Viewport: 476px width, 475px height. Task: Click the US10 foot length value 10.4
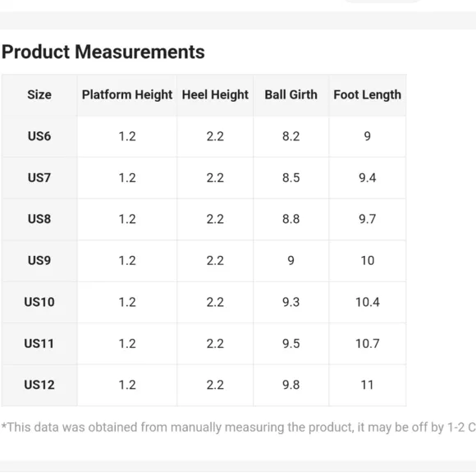click(x=368, y=302)
